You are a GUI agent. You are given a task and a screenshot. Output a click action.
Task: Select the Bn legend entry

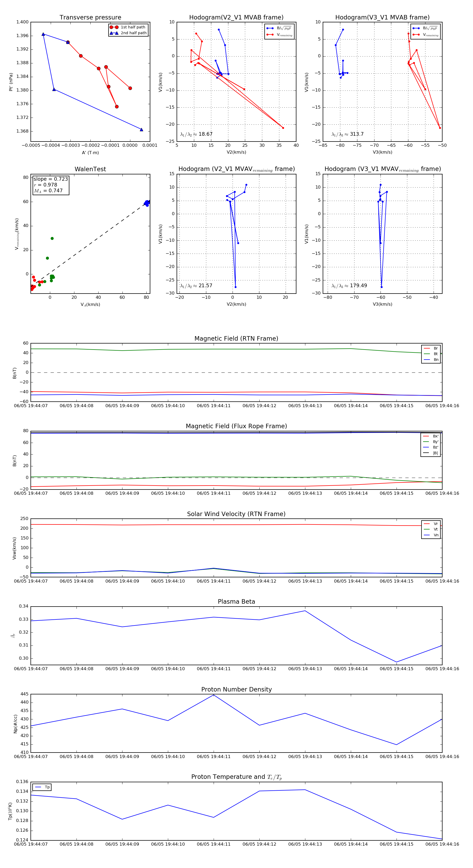tap(431, 360)
